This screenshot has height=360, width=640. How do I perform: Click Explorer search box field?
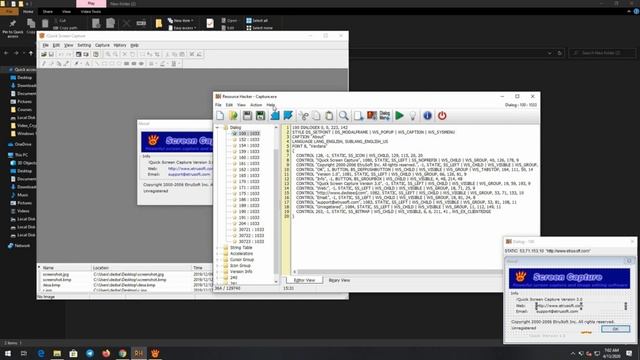[x=602, y=53]
